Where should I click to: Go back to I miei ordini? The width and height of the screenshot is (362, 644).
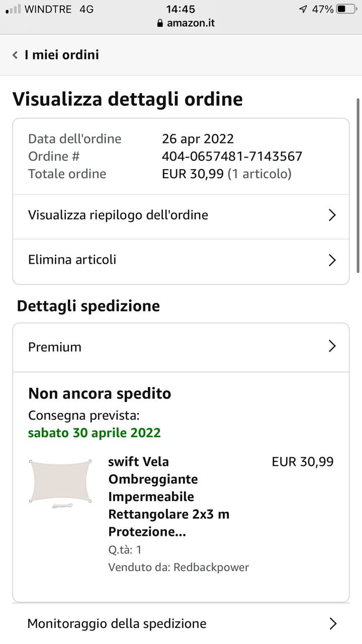click(62, 55)
